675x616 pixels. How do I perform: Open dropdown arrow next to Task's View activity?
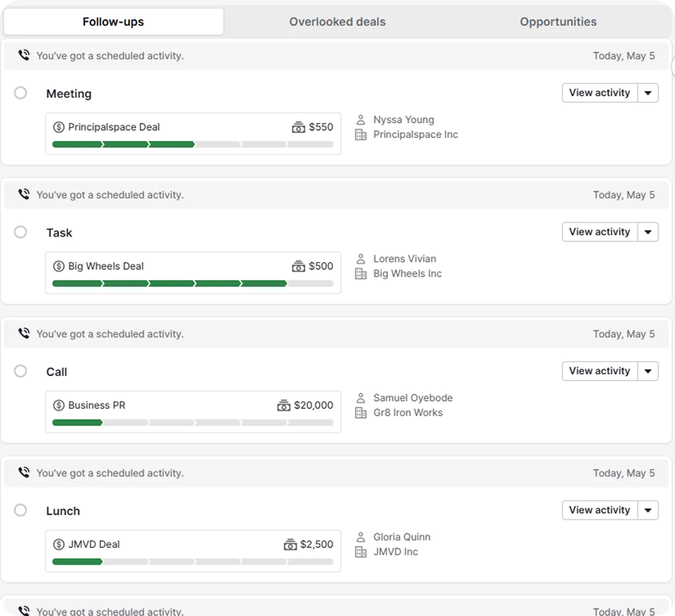pyautogui.click(x=648, y=232)
